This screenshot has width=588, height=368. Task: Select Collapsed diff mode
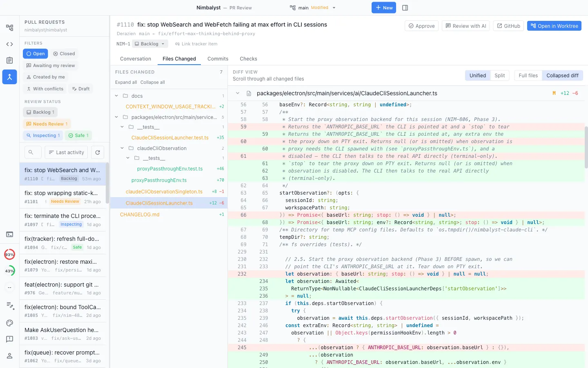(562, 75)
